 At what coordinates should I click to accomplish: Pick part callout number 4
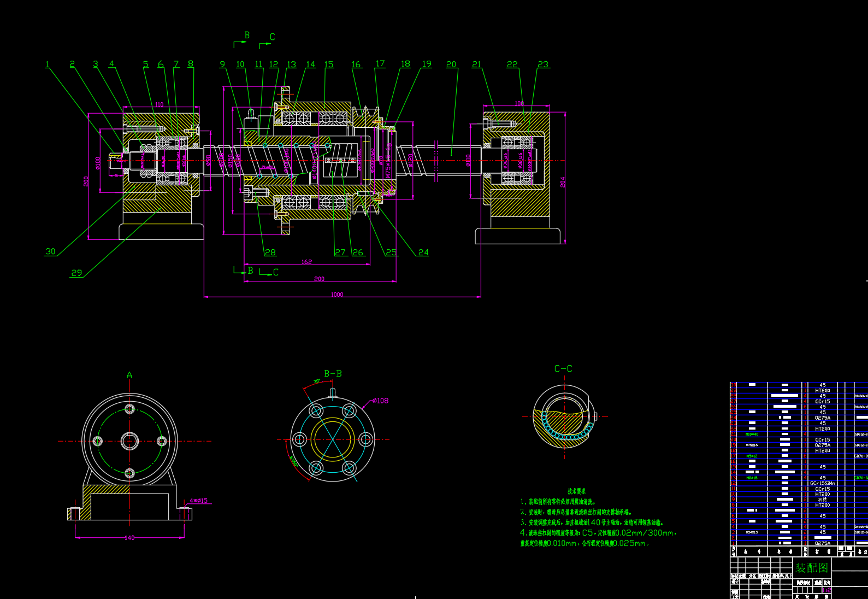112,63
